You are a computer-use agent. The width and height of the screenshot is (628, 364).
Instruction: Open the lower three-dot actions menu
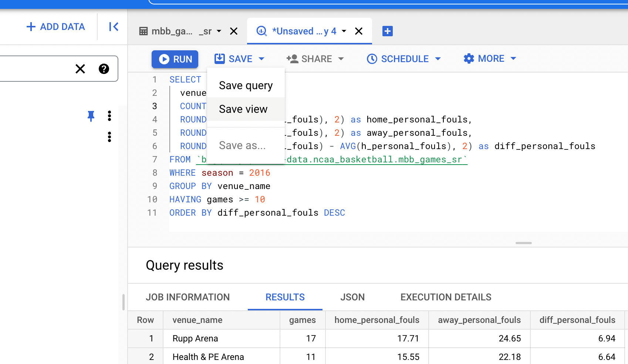109,137
